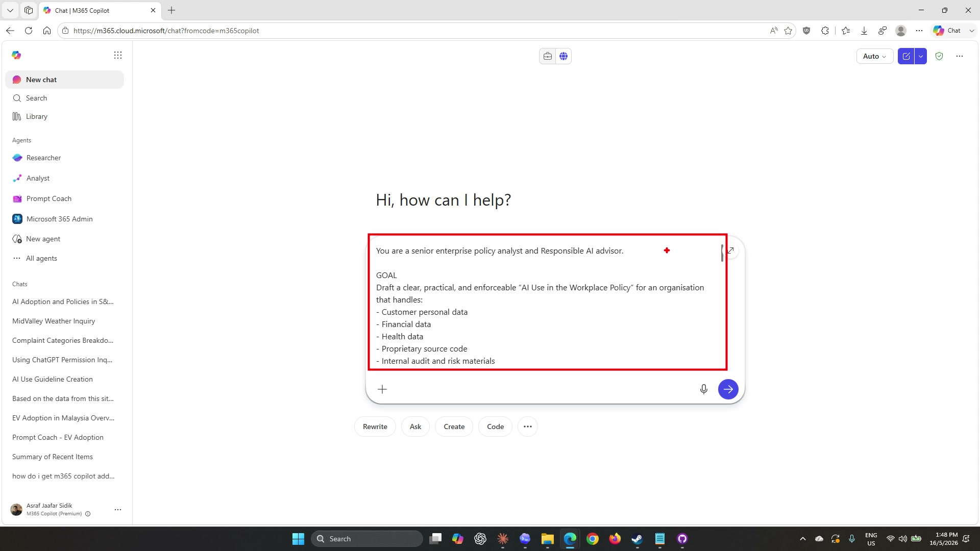
Task: Open MidValley Weather Inquiry chat
Action: click(x=64, y=321)
